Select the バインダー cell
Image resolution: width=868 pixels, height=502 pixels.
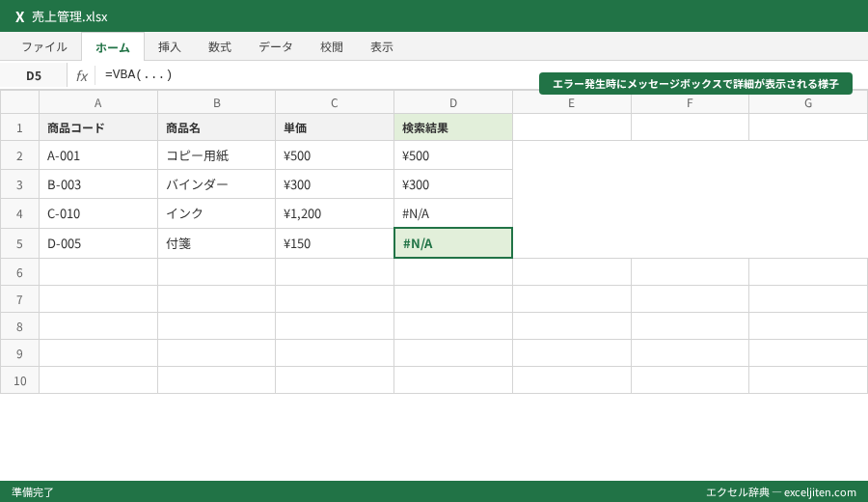pyautogui.click(x=216, y=184)
